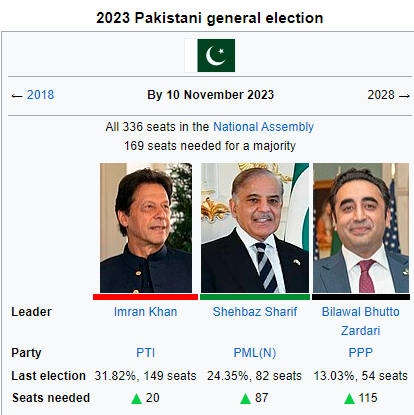
Task: Open the 2018 election link
Action: point(40,95)
